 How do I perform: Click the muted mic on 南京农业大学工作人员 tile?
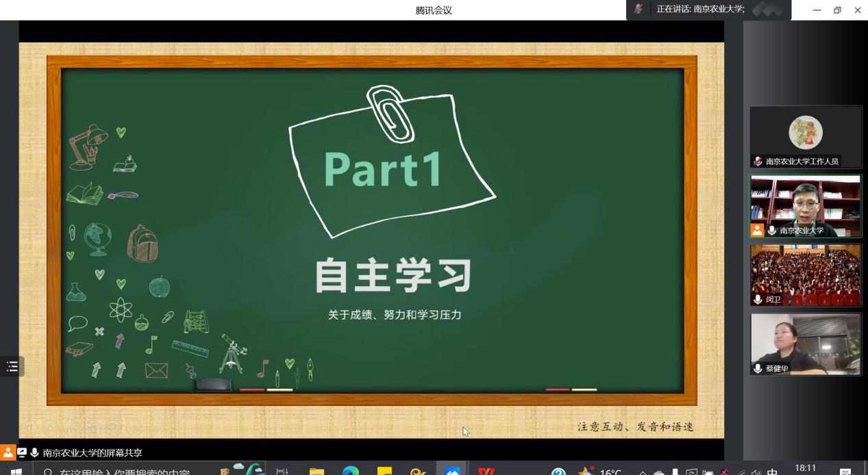click(758, 162)
